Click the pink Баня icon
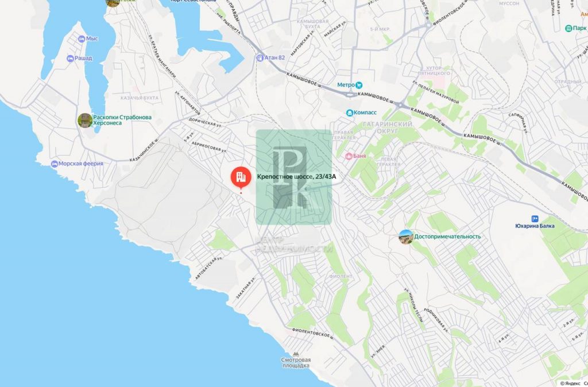 tap(349, 156)
